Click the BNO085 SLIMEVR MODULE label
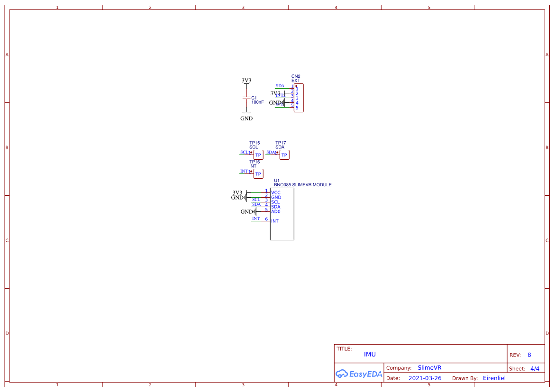This screenshot has width=555, height=392. (302, 185)
